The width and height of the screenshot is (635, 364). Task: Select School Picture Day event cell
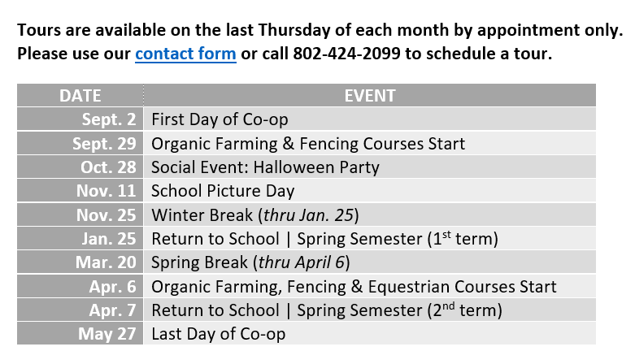point(370,191)
